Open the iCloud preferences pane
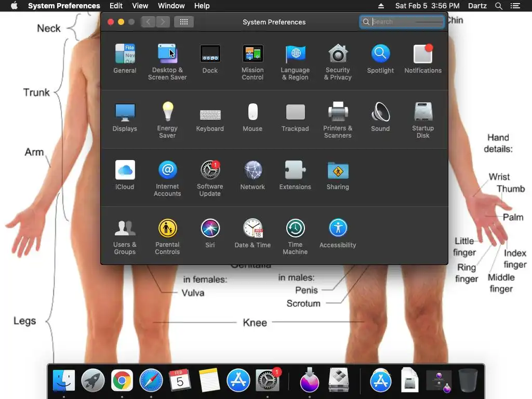The height and width of the screenshot is (399, 532). 125,175
